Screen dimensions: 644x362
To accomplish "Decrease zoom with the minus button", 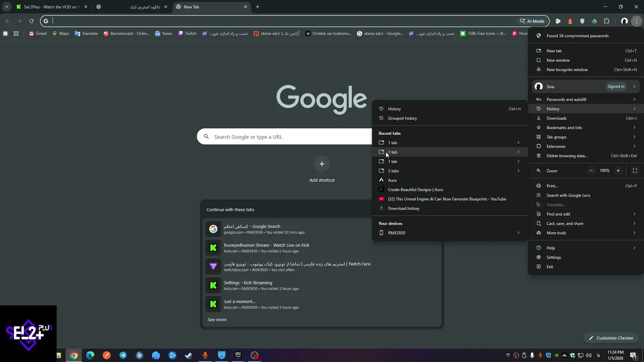I will coord(591,170).
